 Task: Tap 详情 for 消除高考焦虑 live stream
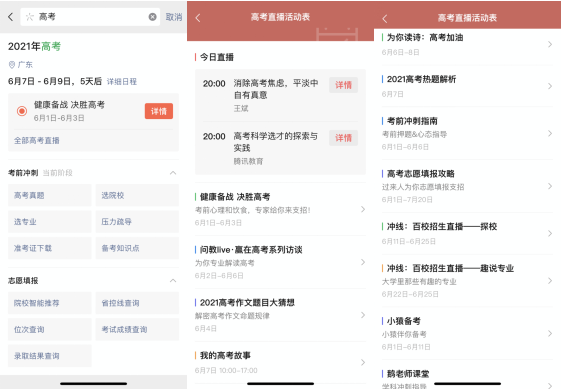[343, 85]
